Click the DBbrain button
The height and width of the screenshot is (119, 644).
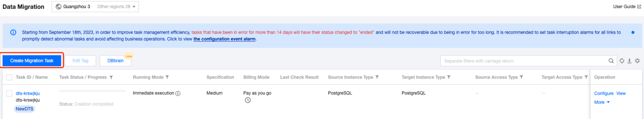point(115,61)
